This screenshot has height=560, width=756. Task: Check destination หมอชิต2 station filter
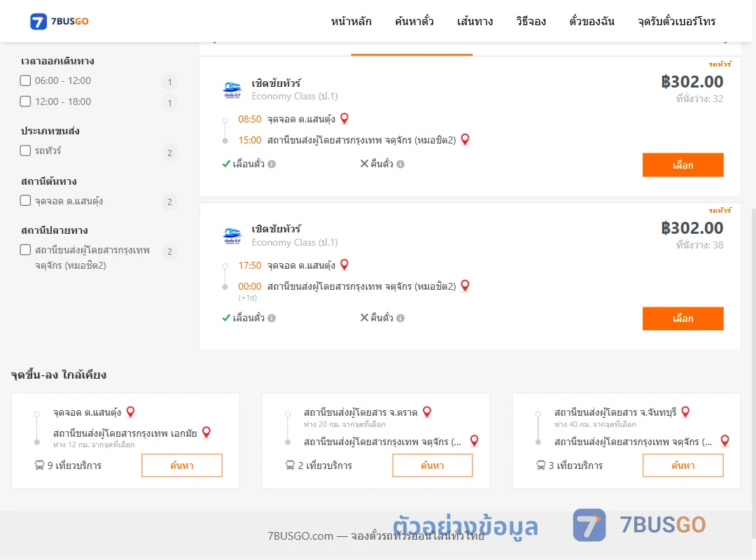[x=26, y=249]
